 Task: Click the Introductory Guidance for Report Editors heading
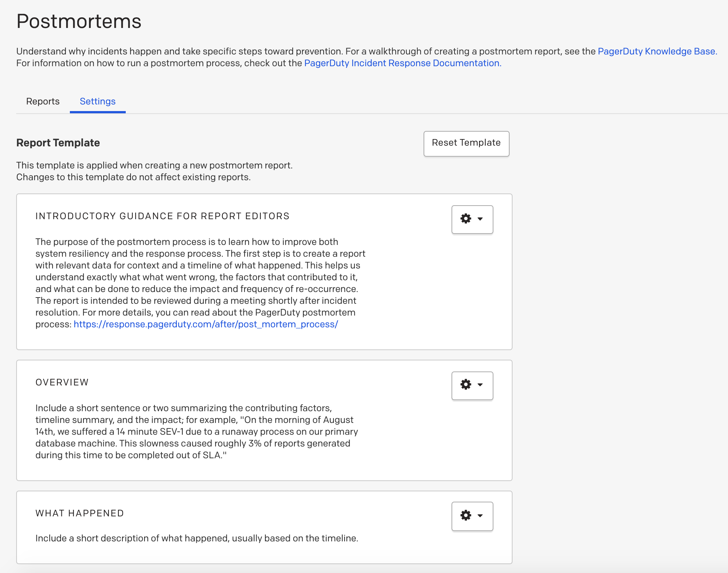point(162,216)
